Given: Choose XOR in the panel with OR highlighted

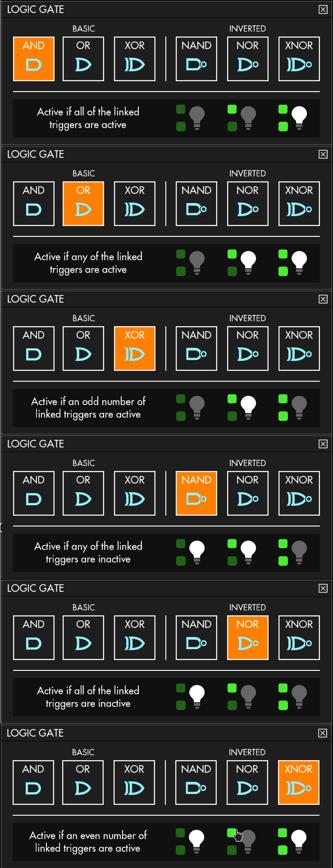Looking at the screenshot, I should coord(135,204).
